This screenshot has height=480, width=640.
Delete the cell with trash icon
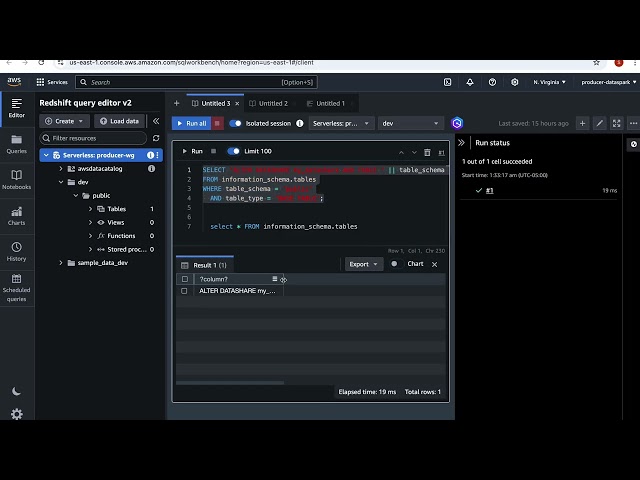pyautogui.click(x=427, y=152)
